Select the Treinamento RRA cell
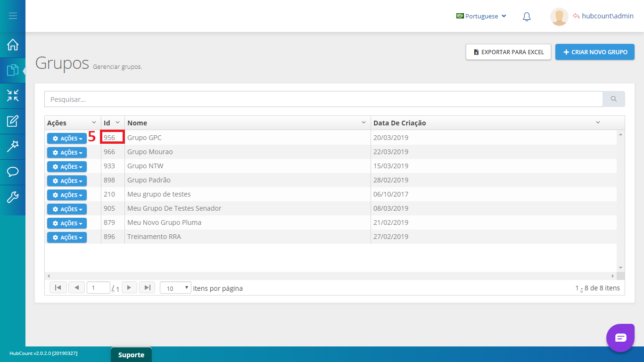644x362 pixels. (x=248, y=237)
